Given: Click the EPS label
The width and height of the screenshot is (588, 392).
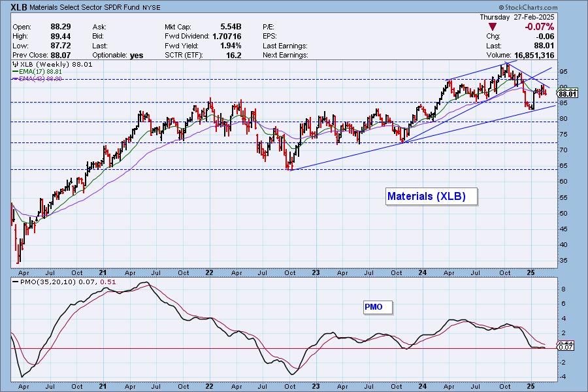Looking at the screenshot, I should click(270, 37).
